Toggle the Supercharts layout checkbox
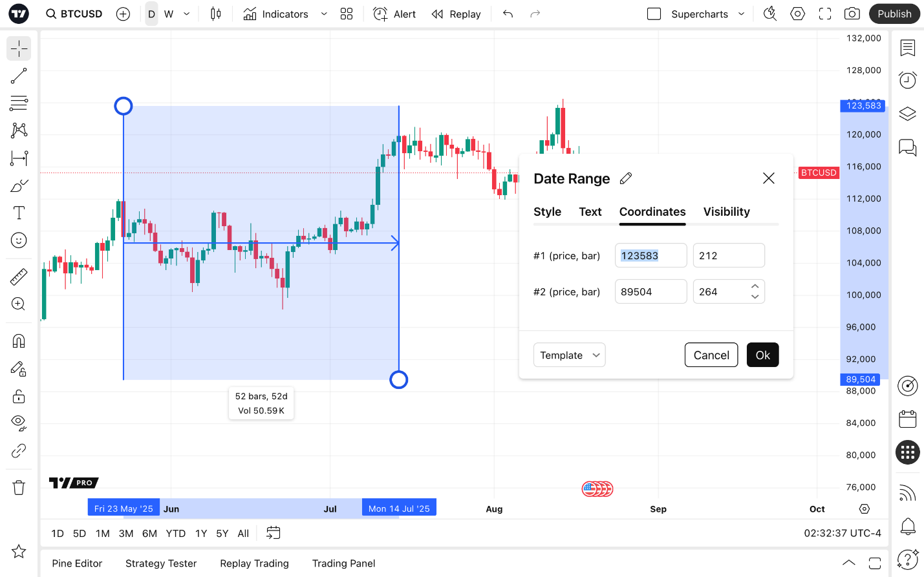The width and height of the screenshot is (924, 577). (654, 14)
